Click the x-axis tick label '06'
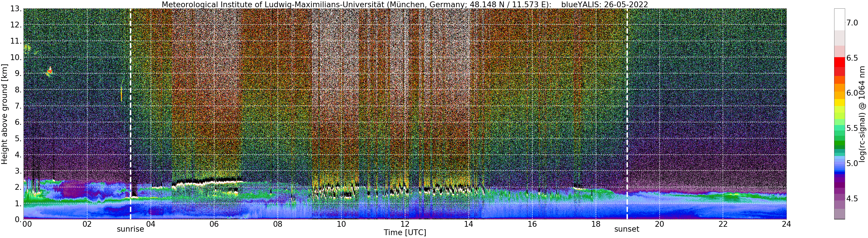Image resolution: width=868 pixels, height=238 pixels. click(214, 224)
